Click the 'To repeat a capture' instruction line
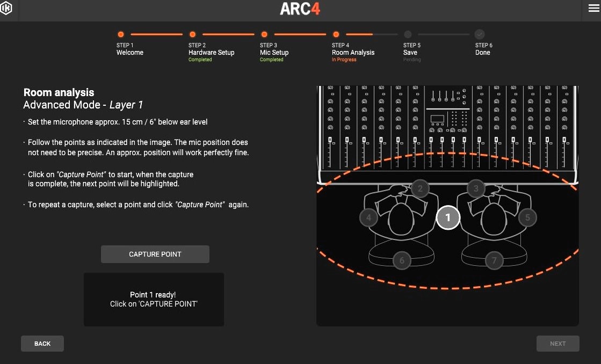Image resolution: width=601 pixels, height=364 pixels. click(x=138, y=205)
